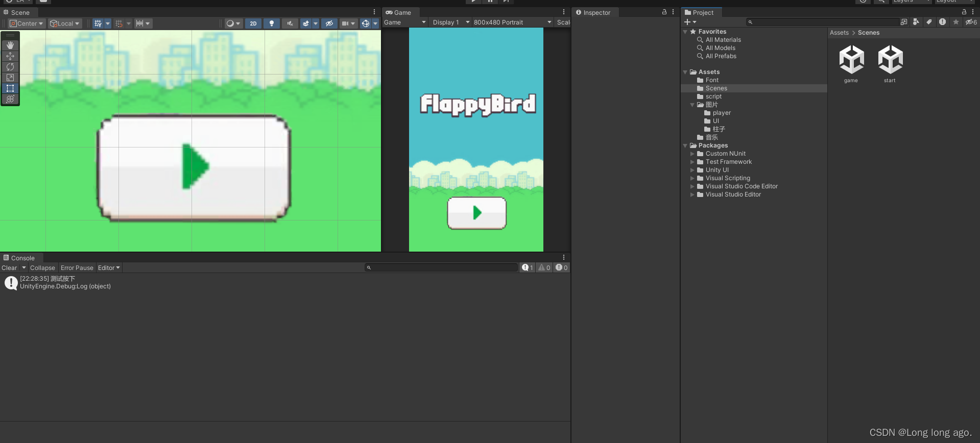
Task: Click the Project create plus button
Action: (690, 22)
